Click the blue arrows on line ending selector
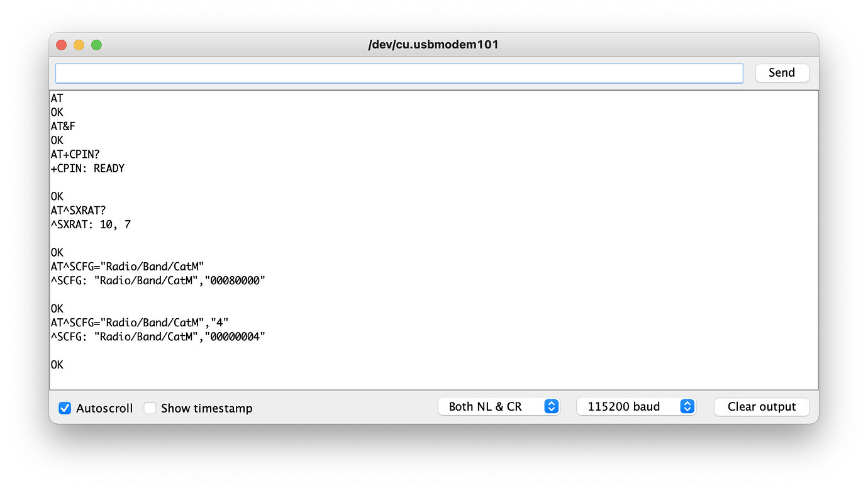This screenshot has width=868, height=488. tap(551, 407)
